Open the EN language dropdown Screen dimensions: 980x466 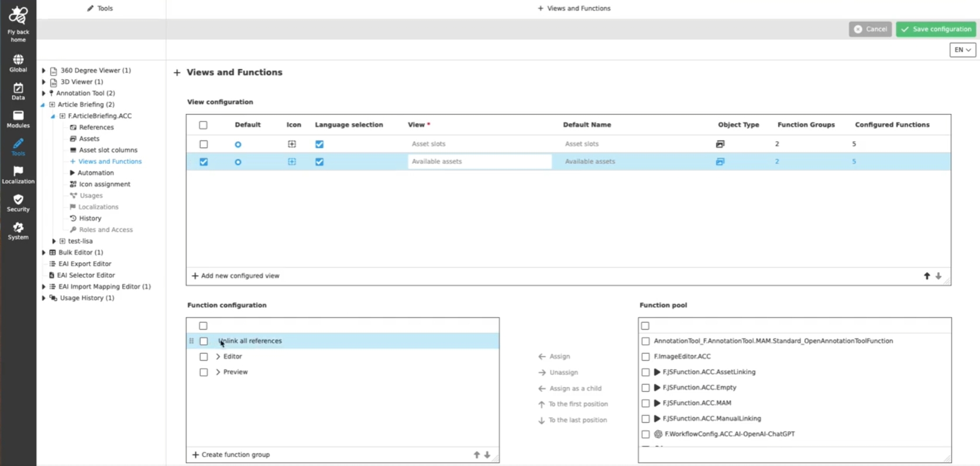pos(962,50)
